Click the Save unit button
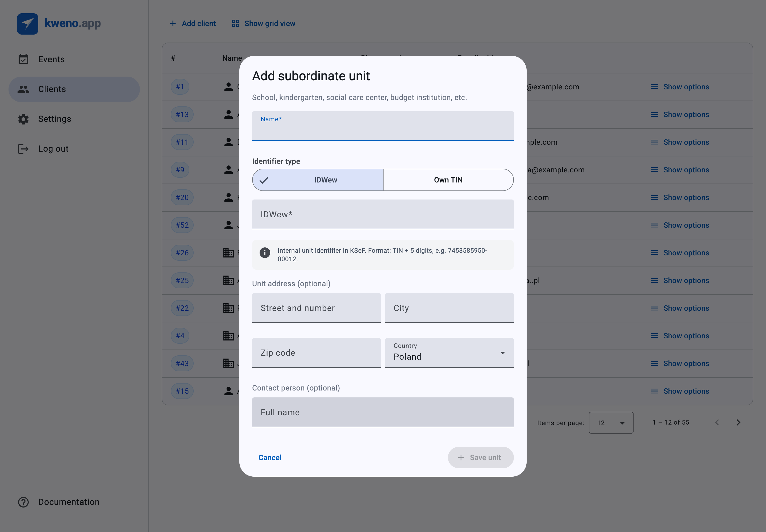 point(481,458)
